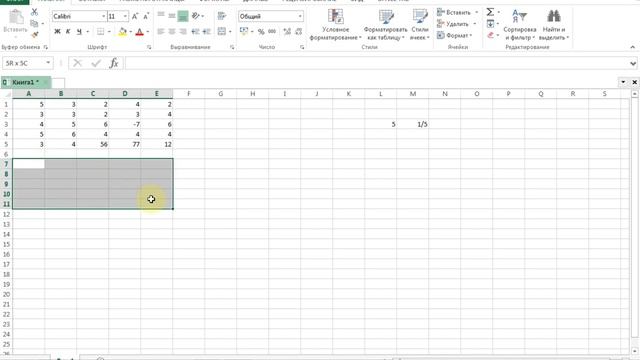Viewport: 640px width, 360px height.
Task: Apply comma style 000 format
Action: pos(272,31)
